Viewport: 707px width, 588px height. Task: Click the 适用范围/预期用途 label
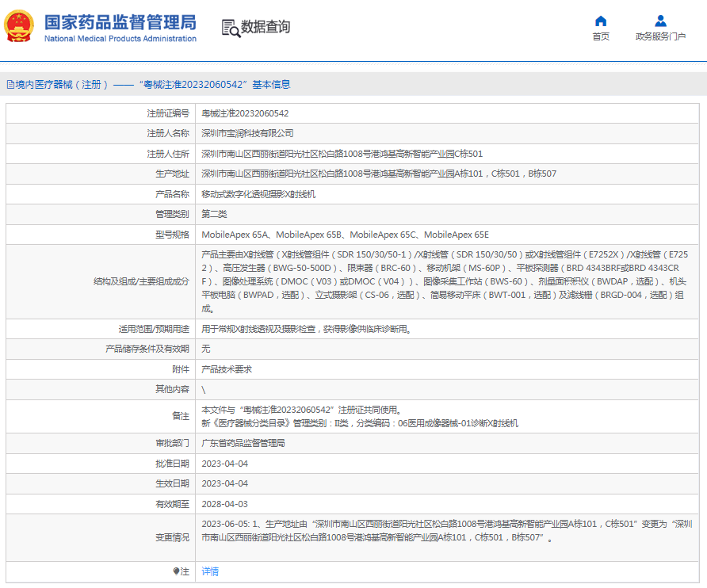pos(154,329)
